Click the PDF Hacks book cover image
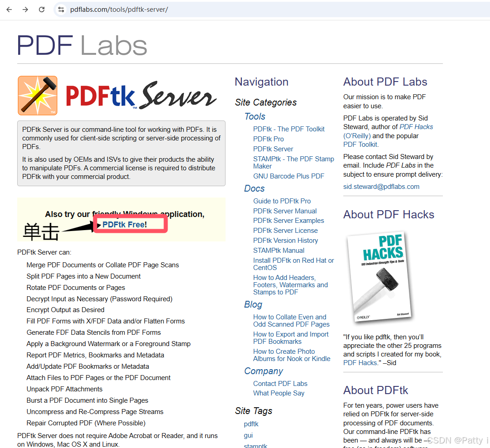 pos(380,277)
